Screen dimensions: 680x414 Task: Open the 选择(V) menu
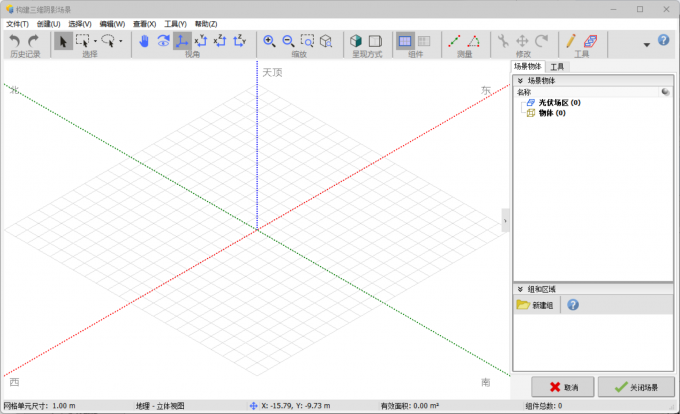tap(80, 24)
